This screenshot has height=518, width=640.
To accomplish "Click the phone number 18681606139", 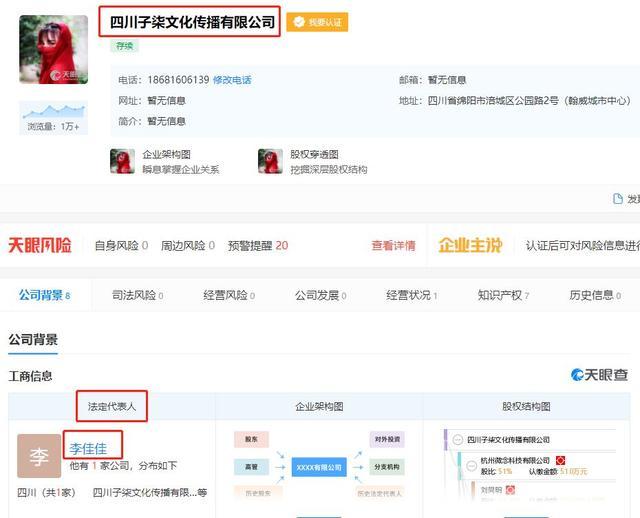I will click(x=178, y=80).
